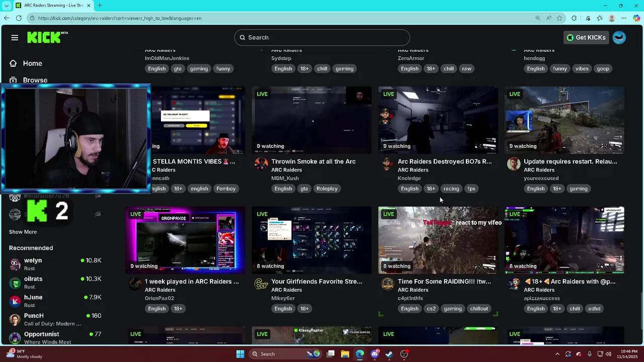Select the fps tag under Knoledge
This screenshot has width=644, height=362.
pyautogui.click(x=471, y=189)
